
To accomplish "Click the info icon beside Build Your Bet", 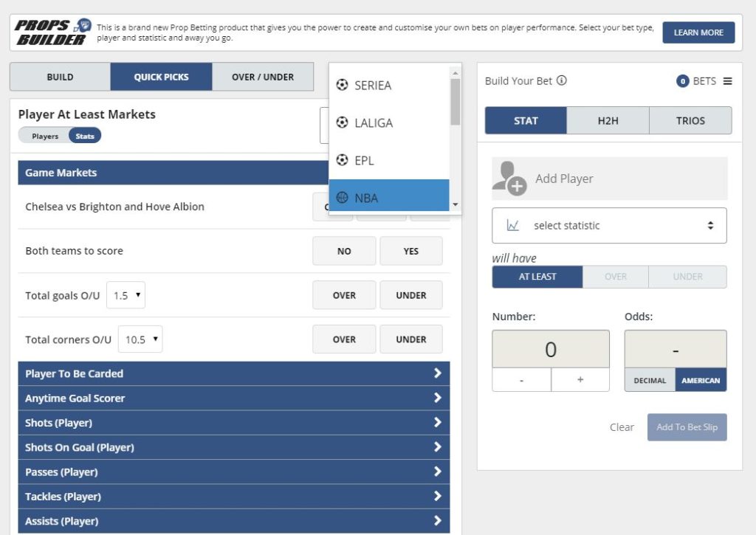I will coord(562,80).
